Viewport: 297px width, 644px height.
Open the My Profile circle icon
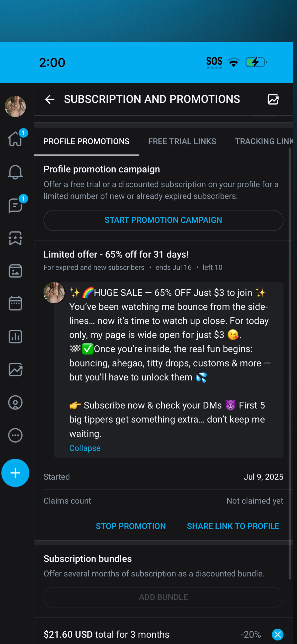pos(15,403)
